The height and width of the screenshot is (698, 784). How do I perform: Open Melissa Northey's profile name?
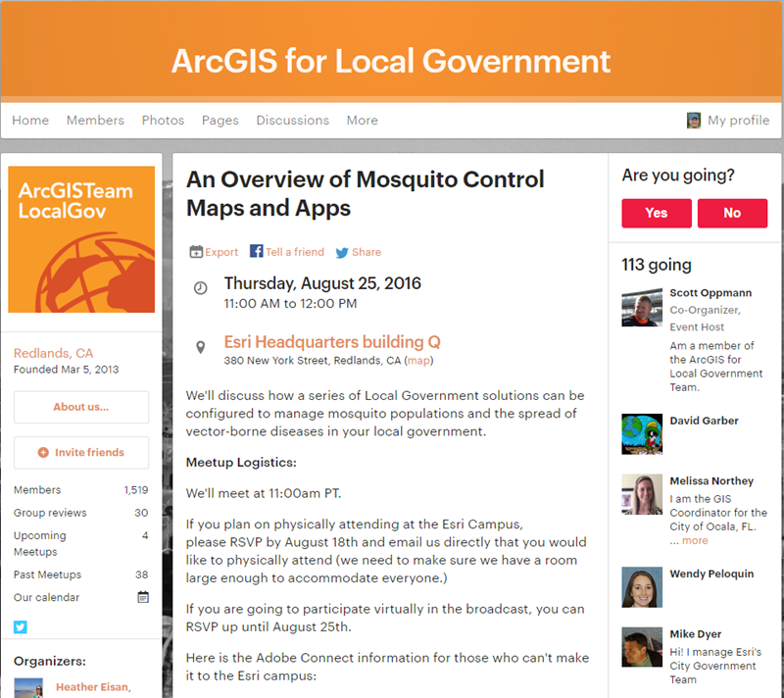coord(711,481)
